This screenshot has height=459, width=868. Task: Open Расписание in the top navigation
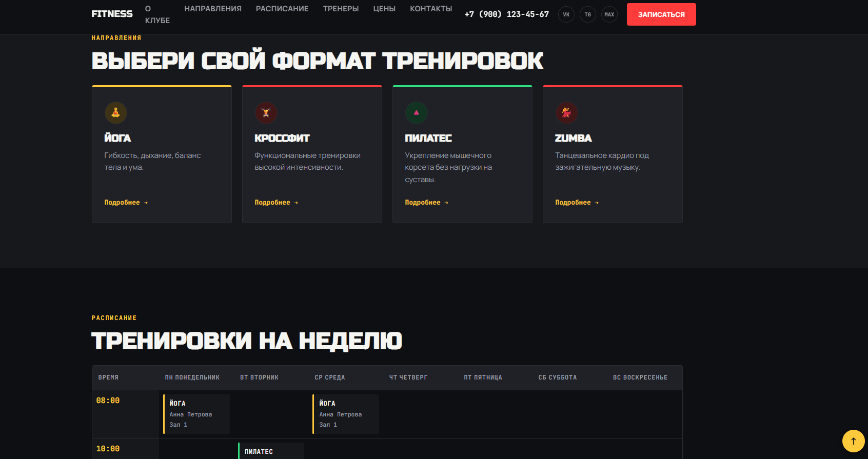(282, 9)
